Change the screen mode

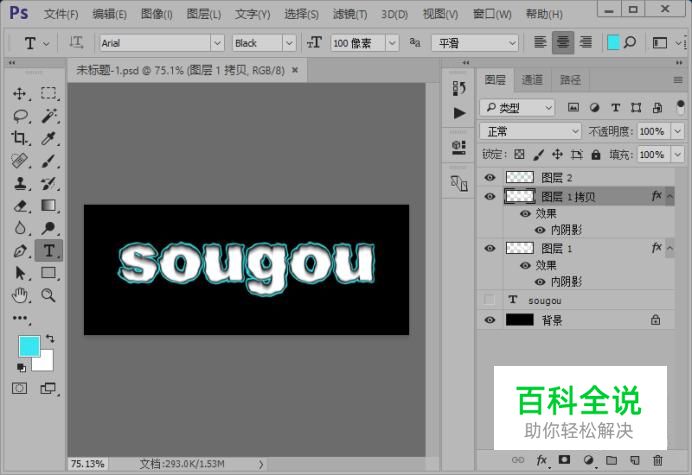point(49,388)
